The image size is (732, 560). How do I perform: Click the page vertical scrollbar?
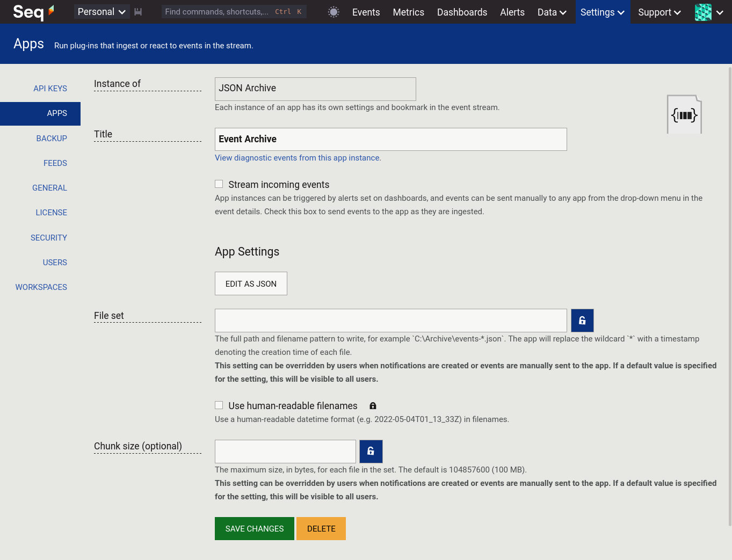(730, 295)
